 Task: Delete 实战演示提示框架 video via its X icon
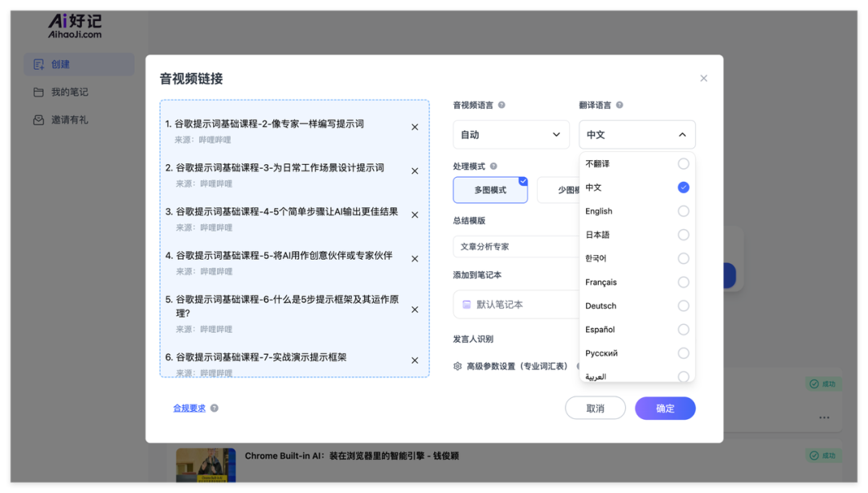pos(415,360)
